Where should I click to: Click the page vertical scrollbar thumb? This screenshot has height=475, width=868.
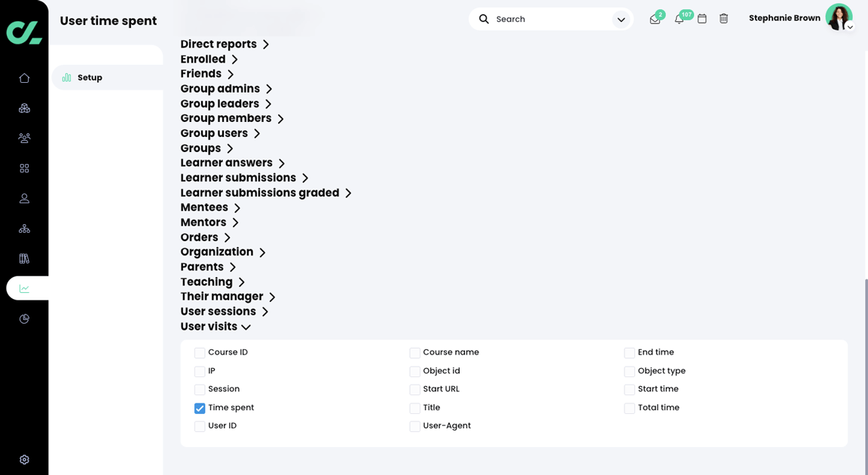click(x=865, y=376)
